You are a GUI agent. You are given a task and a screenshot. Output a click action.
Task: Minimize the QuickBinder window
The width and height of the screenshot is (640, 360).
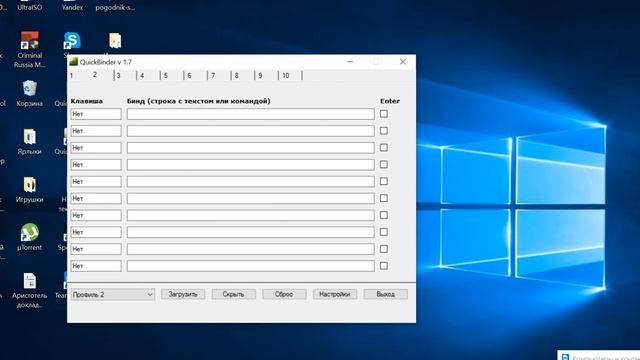click(x=350, y=62)
